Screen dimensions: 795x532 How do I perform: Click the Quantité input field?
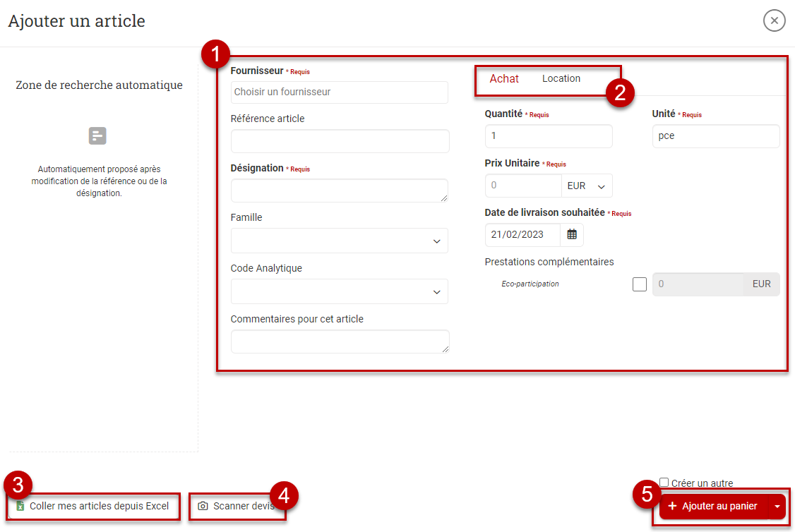pos(549,135)
